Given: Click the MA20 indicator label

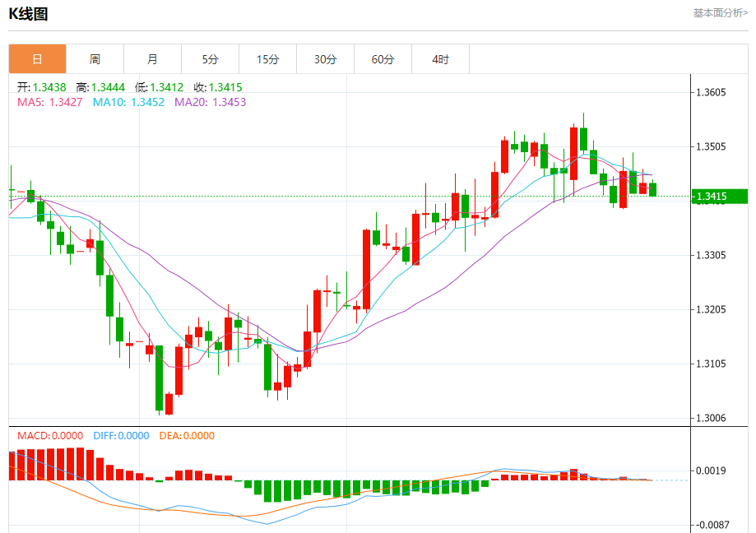Looking at the screenshot, I should (x=210, y=102).
